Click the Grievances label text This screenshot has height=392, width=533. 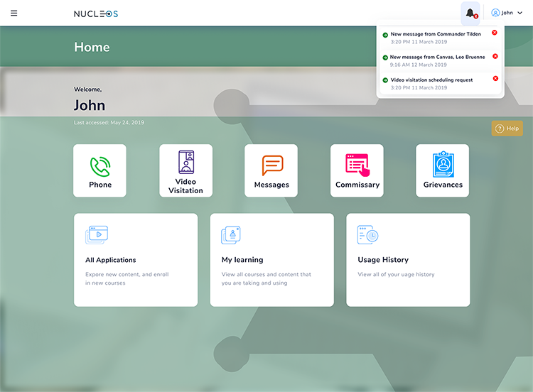443,185
